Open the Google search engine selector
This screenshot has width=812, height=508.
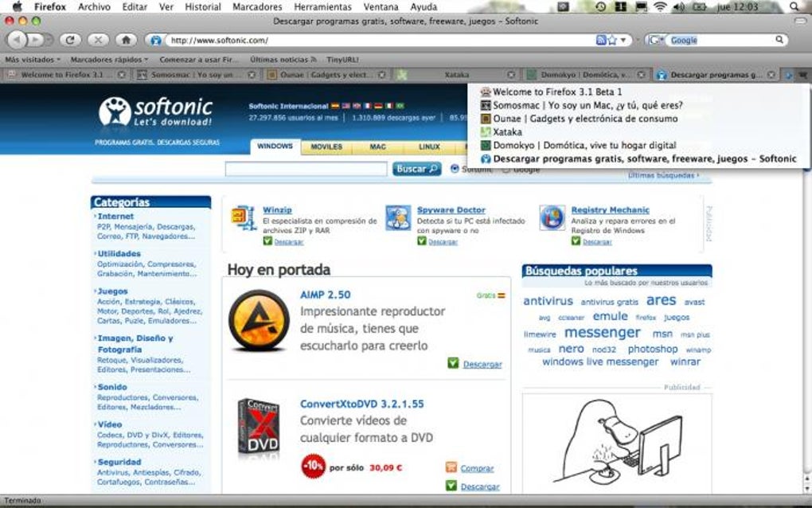(656, 40)
